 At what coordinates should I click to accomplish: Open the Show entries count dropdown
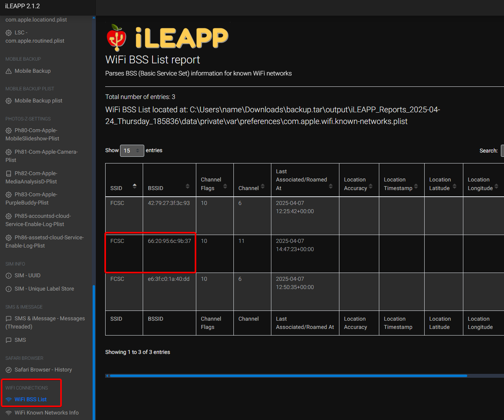pyautogui.click(x=132, y=151)
